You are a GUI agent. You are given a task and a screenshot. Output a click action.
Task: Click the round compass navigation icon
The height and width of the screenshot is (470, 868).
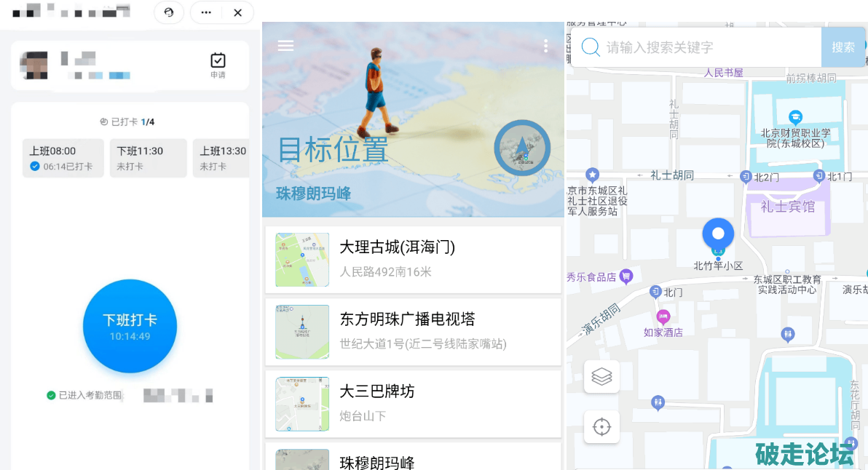click(521, 148)
